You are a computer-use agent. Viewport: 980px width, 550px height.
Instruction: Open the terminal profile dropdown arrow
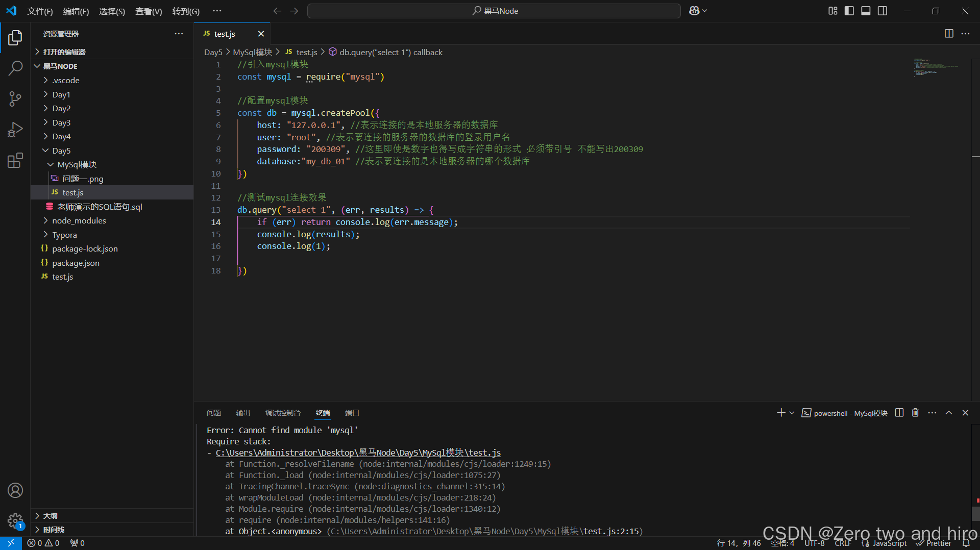coord(791,413)
